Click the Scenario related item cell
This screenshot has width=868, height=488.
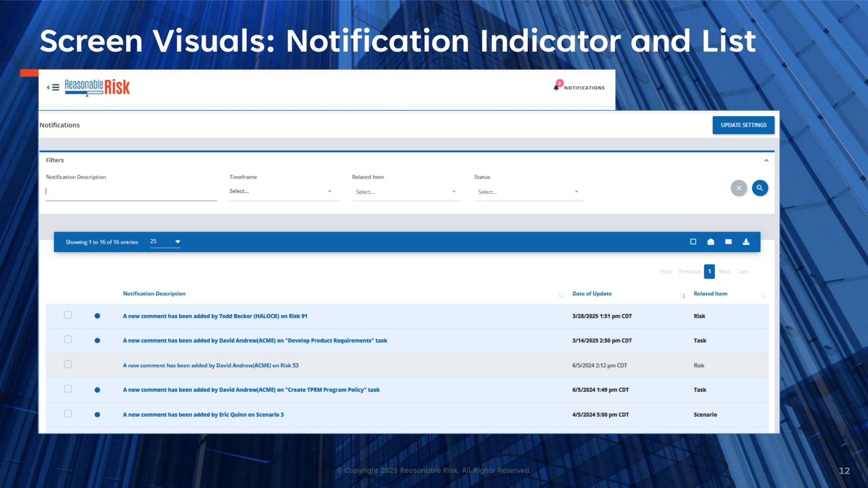coord(705,415)
